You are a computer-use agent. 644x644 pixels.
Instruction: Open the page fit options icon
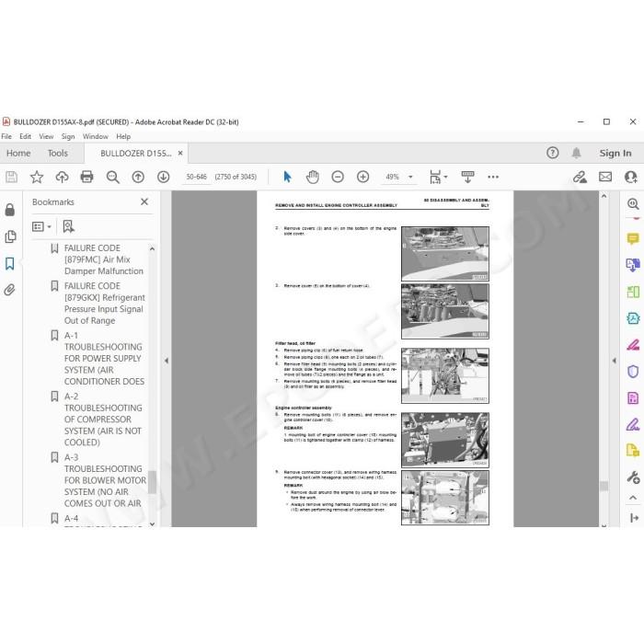pyautogui.click(x=435, y=177)
